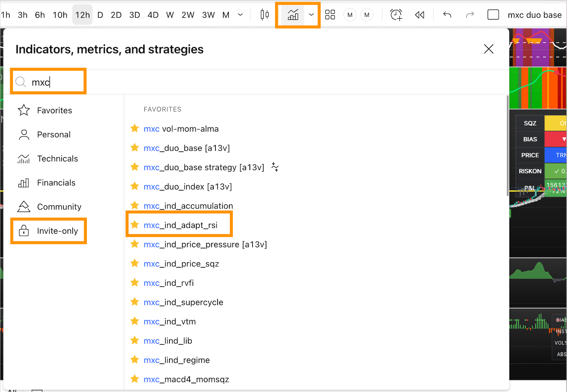Add mxc_ind_price_pressure [a13v] indicator
This screenshot has width=567, height=392.
205,244
